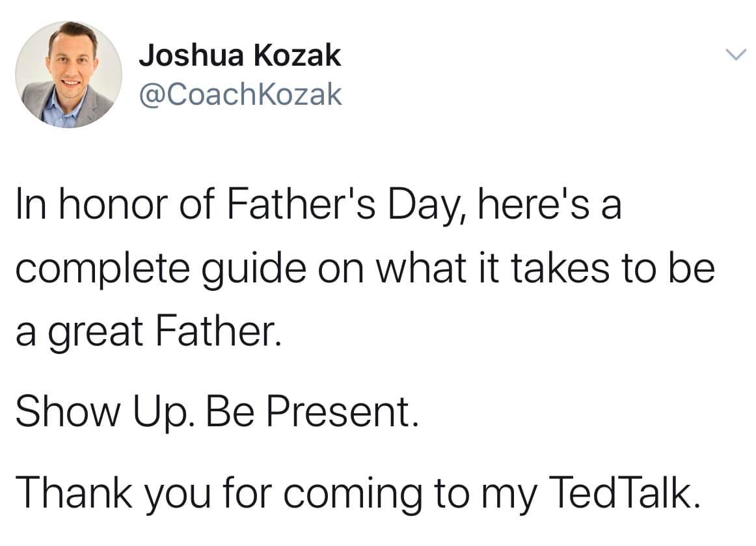Click the word "Father." ending the third line
Viewport: 756px width, 546px height.
coord(217,331)
